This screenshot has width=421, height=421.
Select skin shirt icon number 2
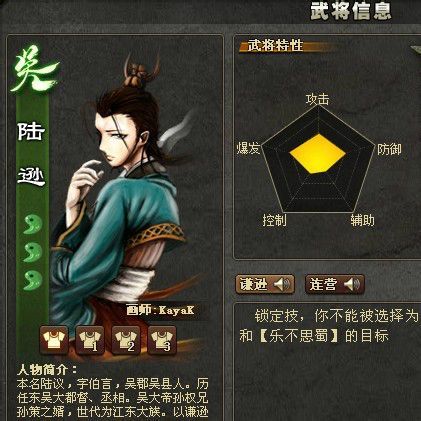click(x=126, y=340)
